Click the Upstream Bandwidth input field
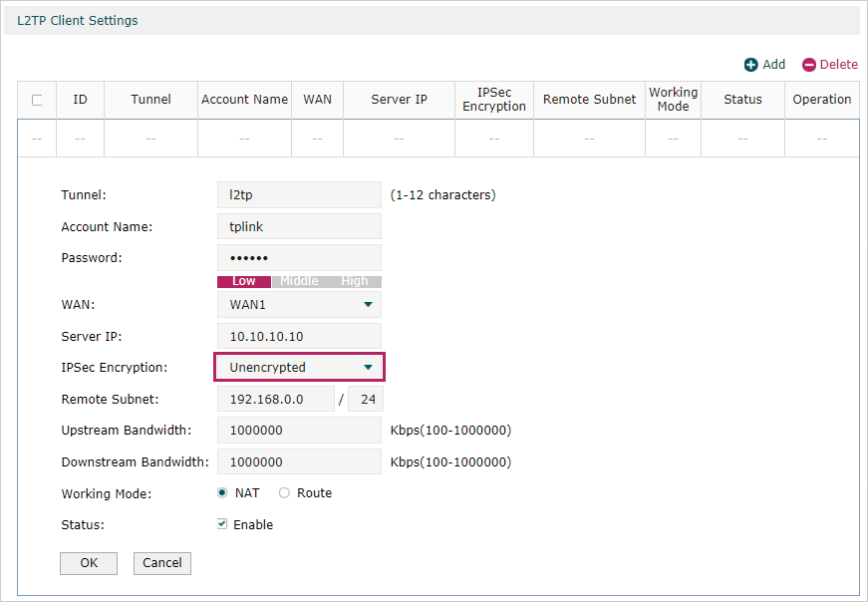The image size is (868, 602). 299,431
